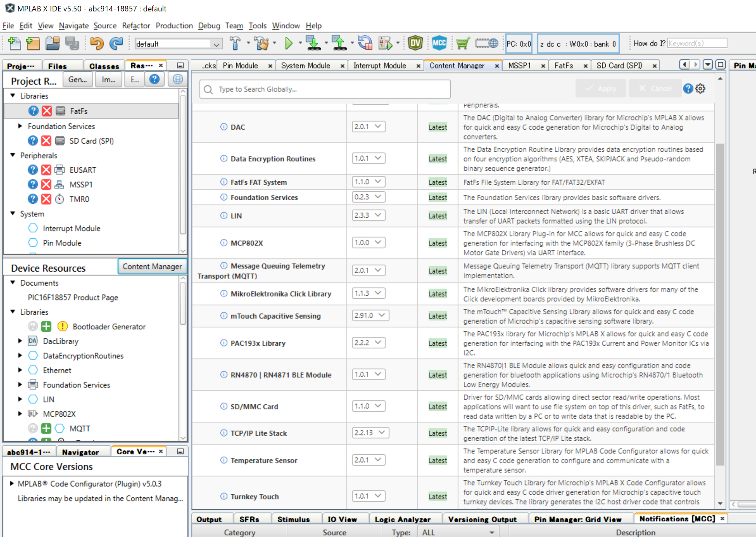Click the Content Manager button
This screenshot has height=537, width=756.
click(x=152, y=267)
